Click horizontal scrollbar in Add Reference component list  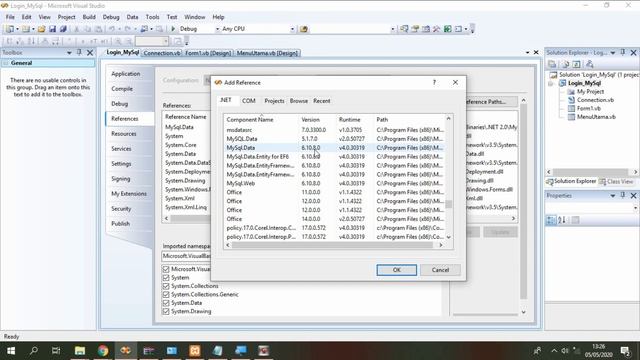[331, 245]
